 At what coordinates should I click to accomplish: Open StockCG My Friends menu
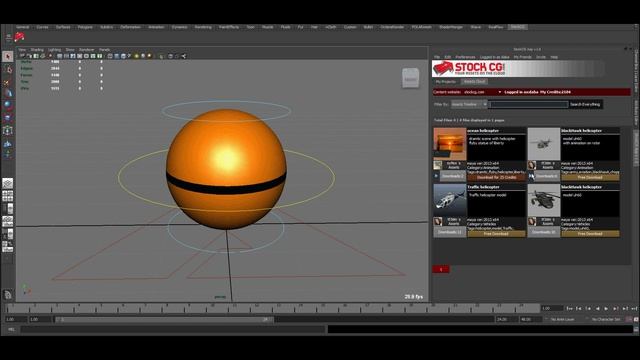point(522,57)
